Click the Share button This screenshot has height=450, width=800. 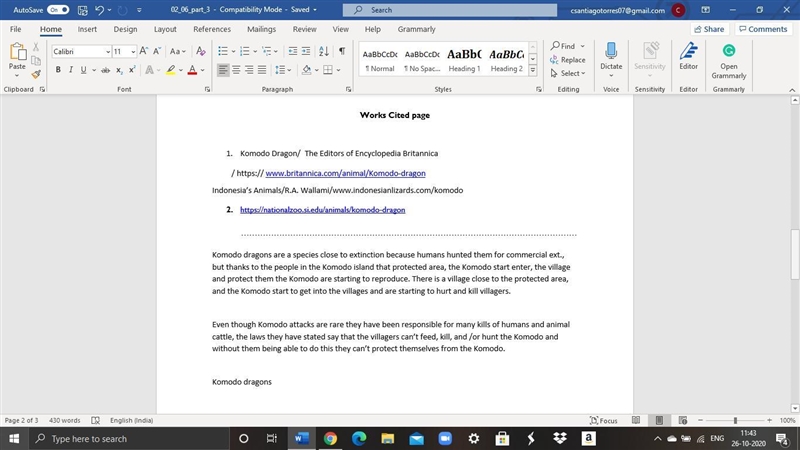709,29
